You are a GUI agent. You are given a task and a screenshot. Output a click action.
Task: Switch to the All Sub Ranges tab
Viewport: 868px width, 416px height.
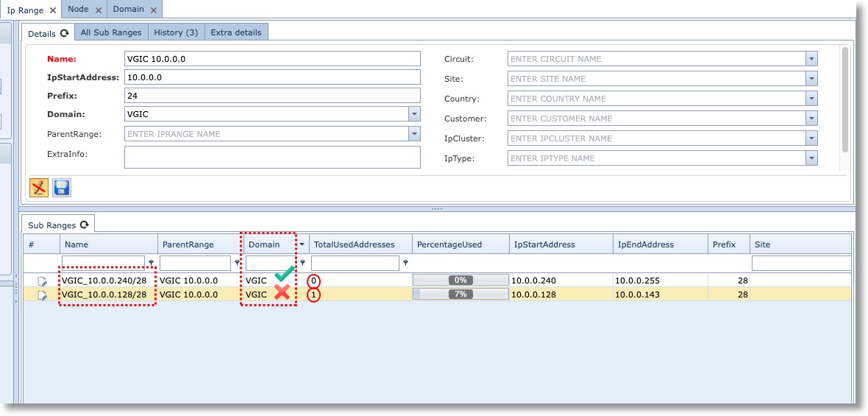click(x=110, y=32)
